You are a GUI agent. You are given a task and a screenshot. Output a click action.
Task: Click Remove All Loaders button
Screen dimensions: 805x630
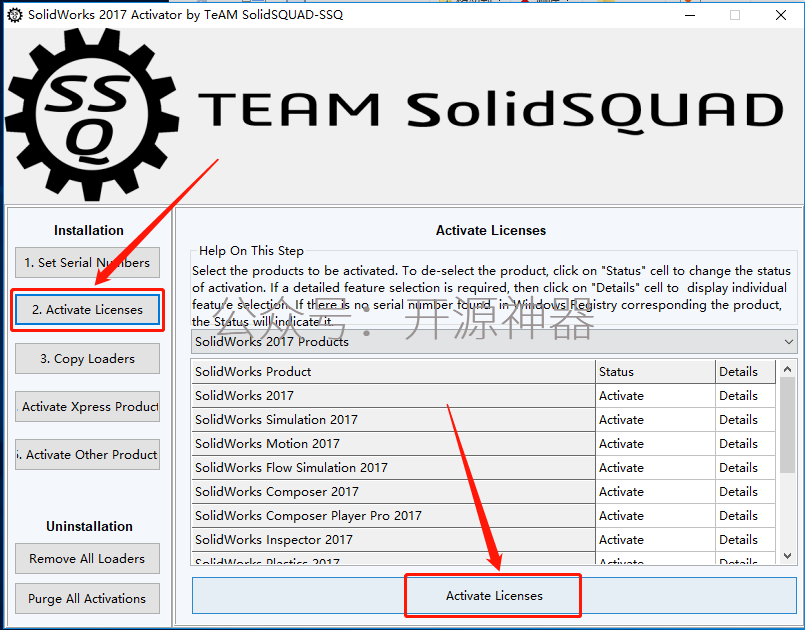(x=87, y=559)
